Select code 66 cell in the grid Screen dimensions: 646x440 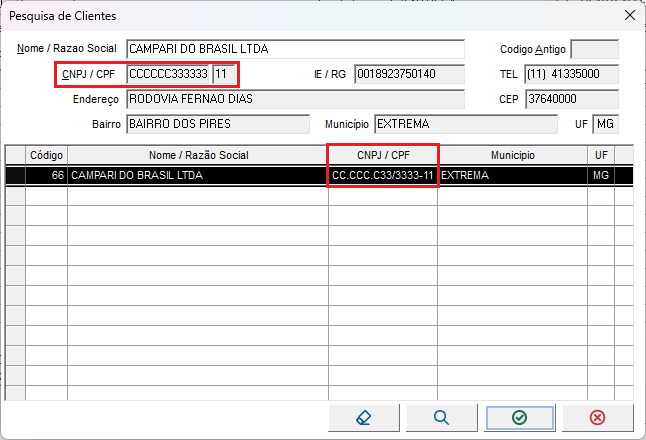coord(47,176)
